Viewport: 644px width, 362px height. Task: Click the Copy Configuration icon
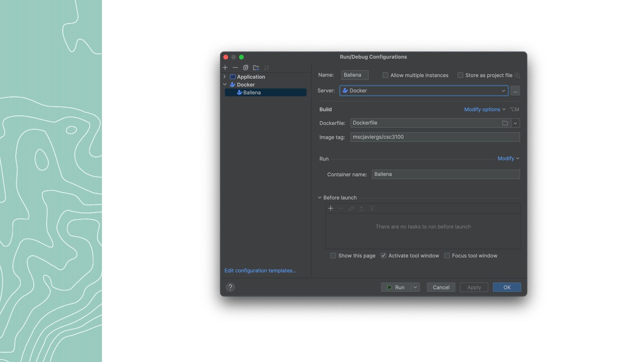pos(246,68)
